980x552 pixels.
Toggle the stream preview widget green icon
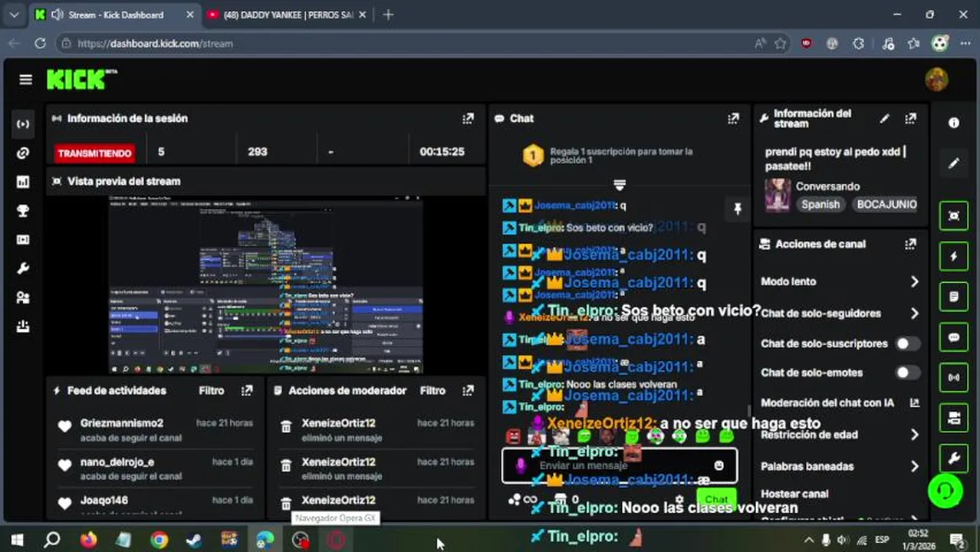[954, 216]
